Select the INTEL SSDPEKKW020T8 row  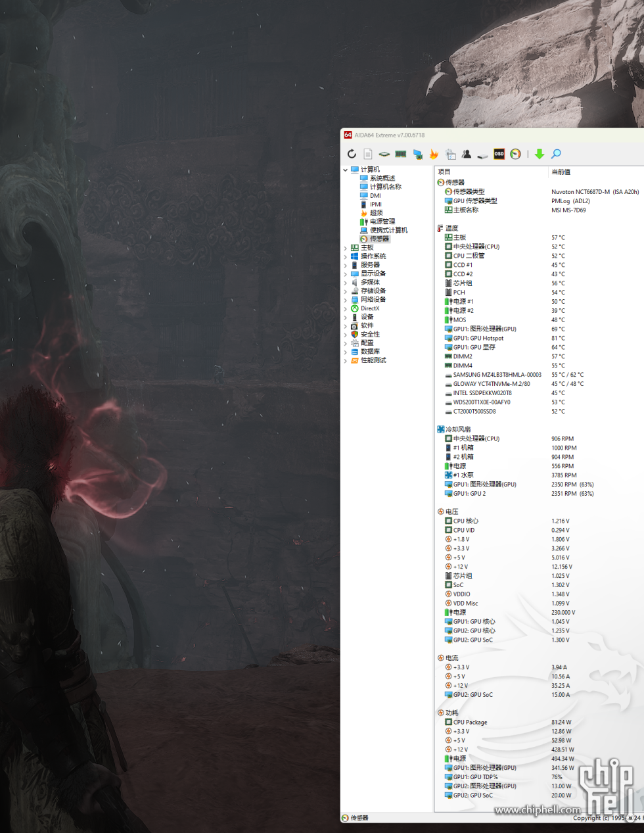[x=539, y=393]
